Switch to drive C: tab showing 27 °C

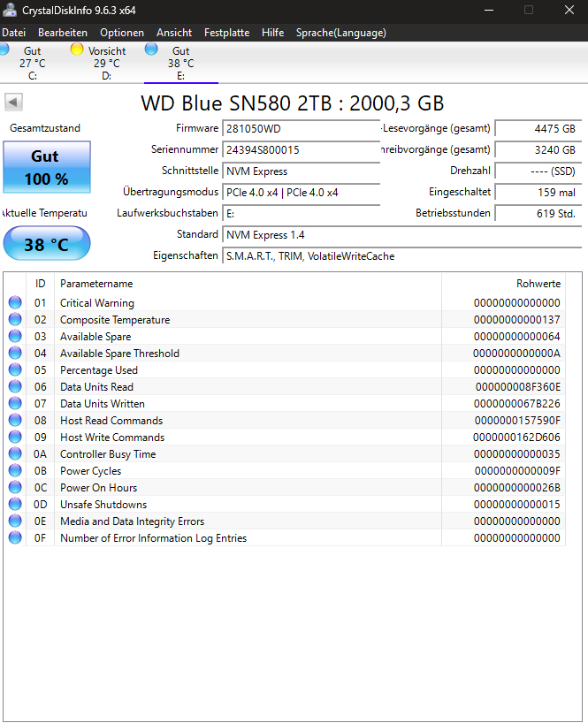pyautogui.click(x=33, y=63)
